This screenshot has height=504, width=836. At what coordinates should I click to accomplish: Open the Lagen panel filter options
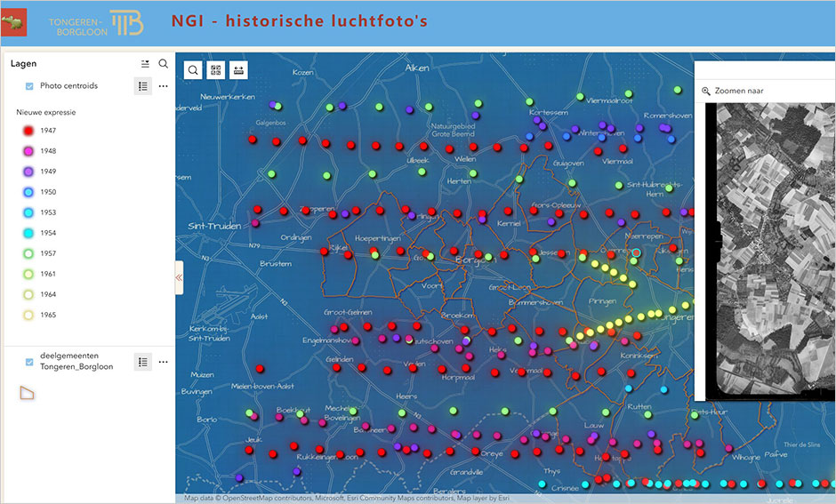(145, 64)
